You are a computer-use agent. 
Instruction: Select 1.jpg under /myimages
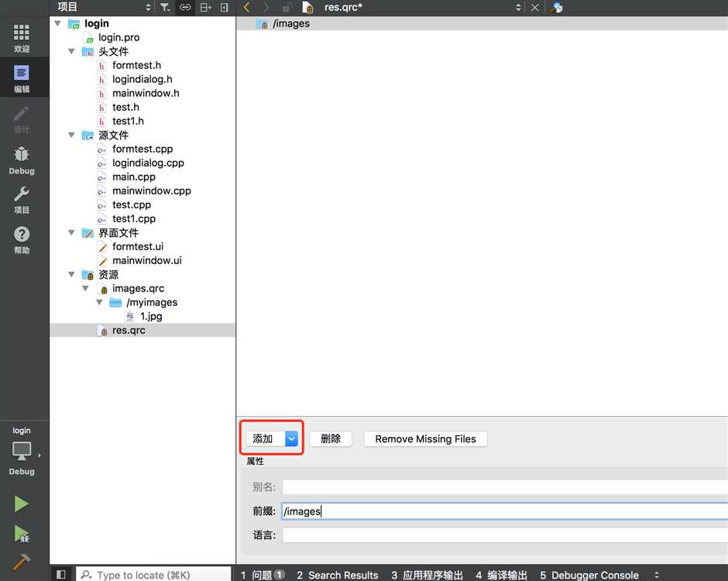pyautogui.click(x=151, y=316)
